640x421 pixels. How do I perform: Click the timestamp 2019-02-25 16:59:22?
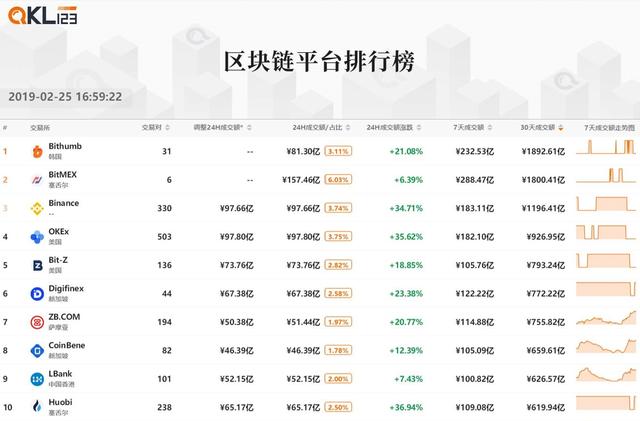coord(65,97)
